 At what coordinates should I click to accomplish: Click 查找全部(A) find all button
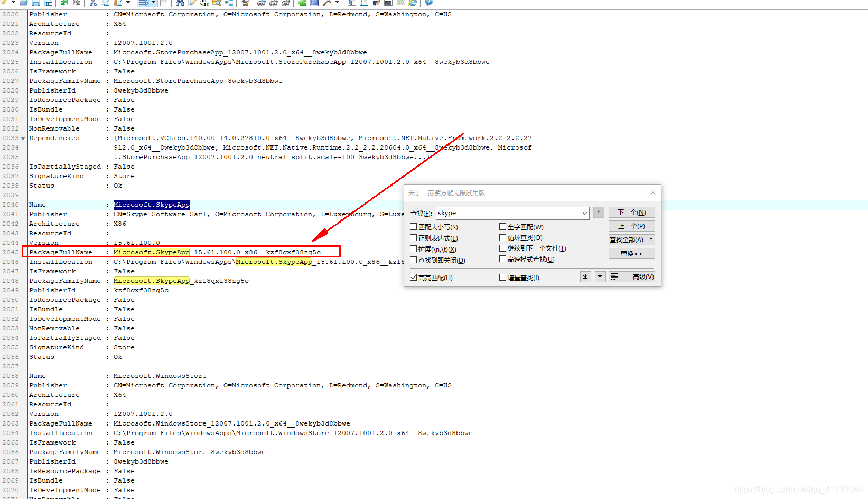(x=627, y=239)
